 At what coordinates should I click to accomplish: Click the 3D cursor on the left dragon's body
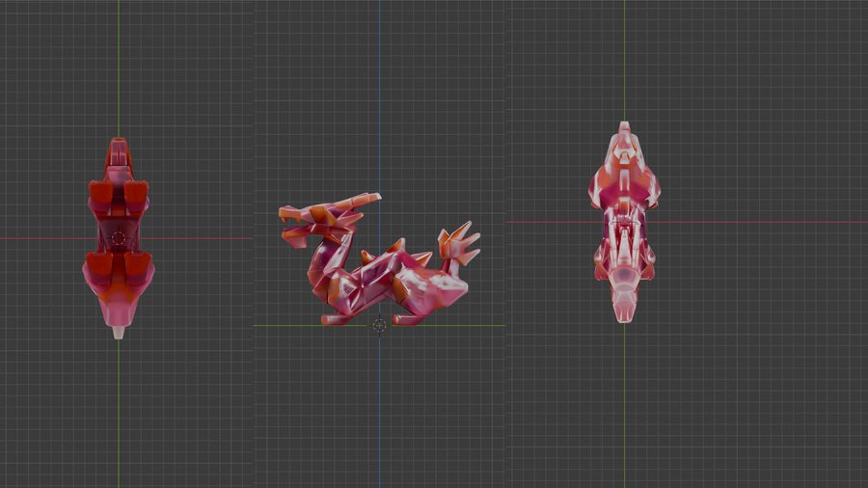click(118, 238)
